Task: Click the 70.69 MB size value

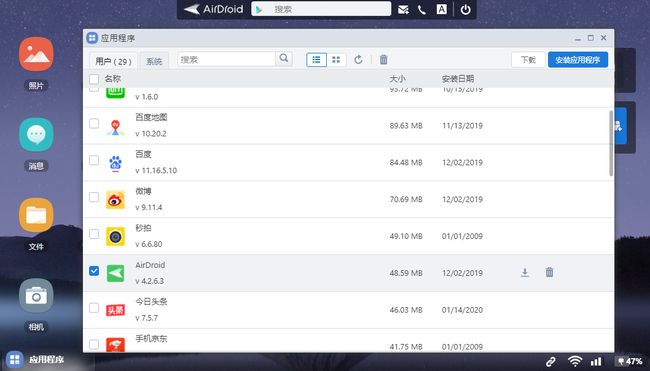Action: (406, 199)
